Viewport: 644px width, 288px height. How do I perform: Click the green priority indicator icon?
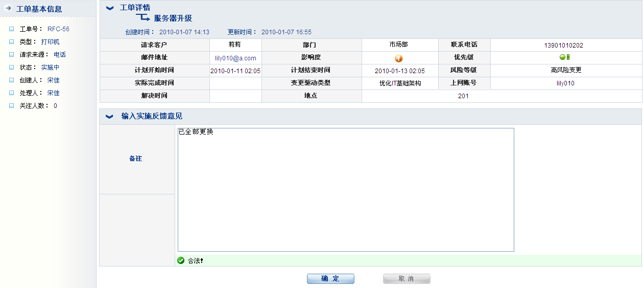(x=564, y=57)
